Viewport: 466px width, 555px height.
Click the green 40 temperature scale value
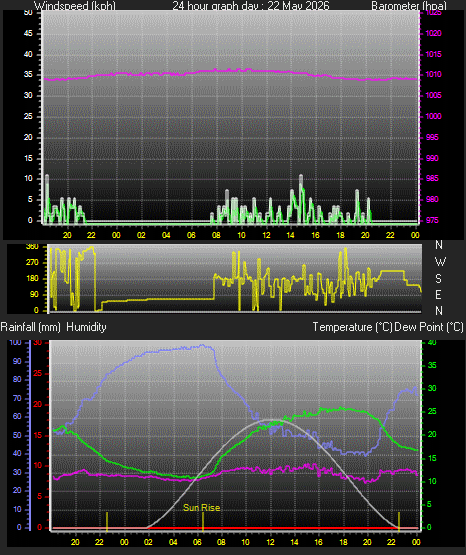click(x=432, y=342)
